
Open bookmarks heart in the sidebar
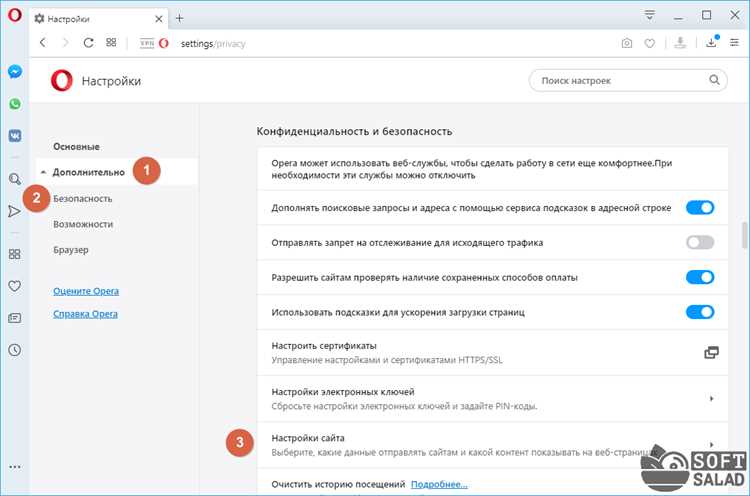click(x=15, y=286)
